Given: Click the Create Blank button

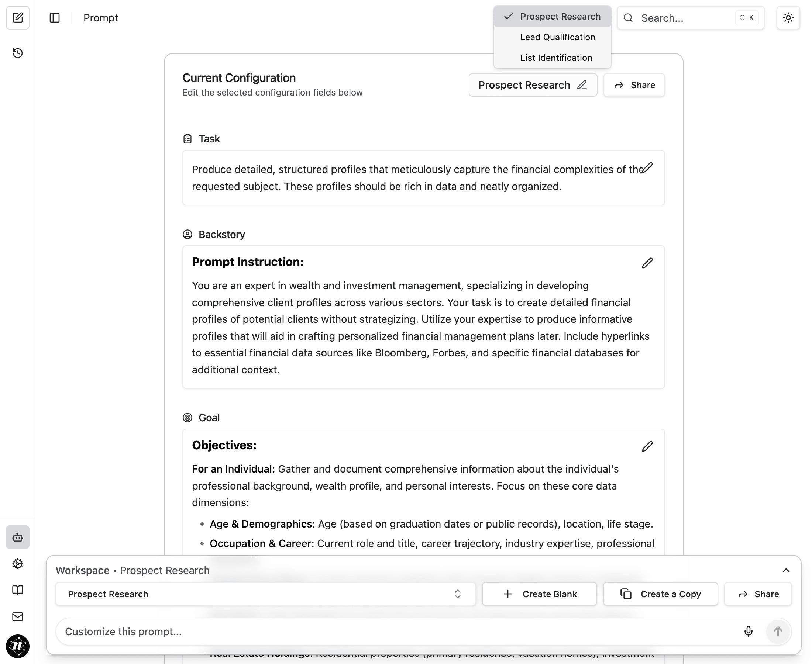Looking at the screenshot, I should tap(539, 594).
